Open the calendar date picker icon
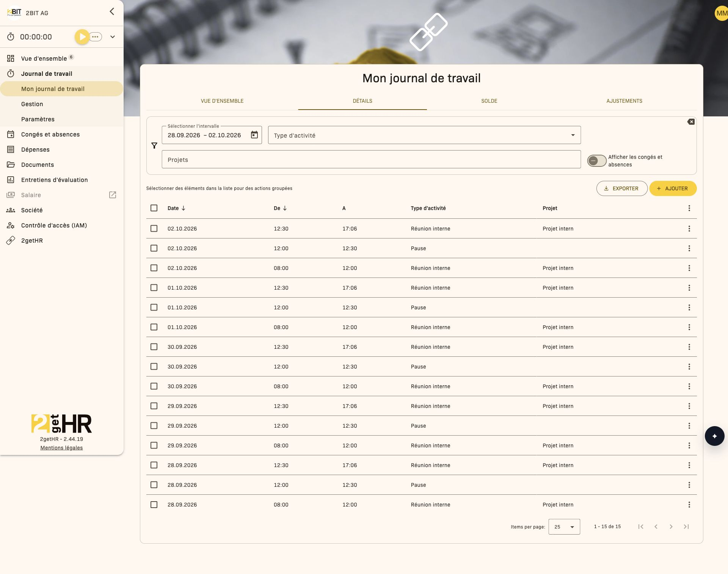 pos(254,135)
